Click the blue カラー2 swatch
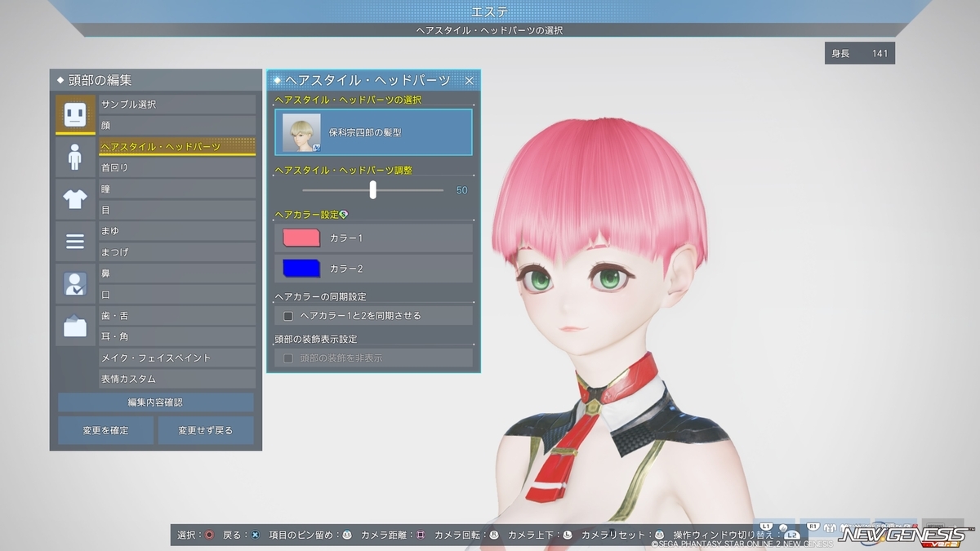980x551 pixels. 301,269
